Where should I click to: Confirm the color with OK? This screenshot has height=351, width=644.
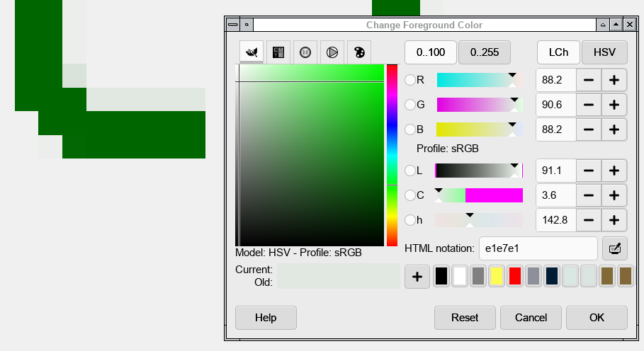[597, 318]
